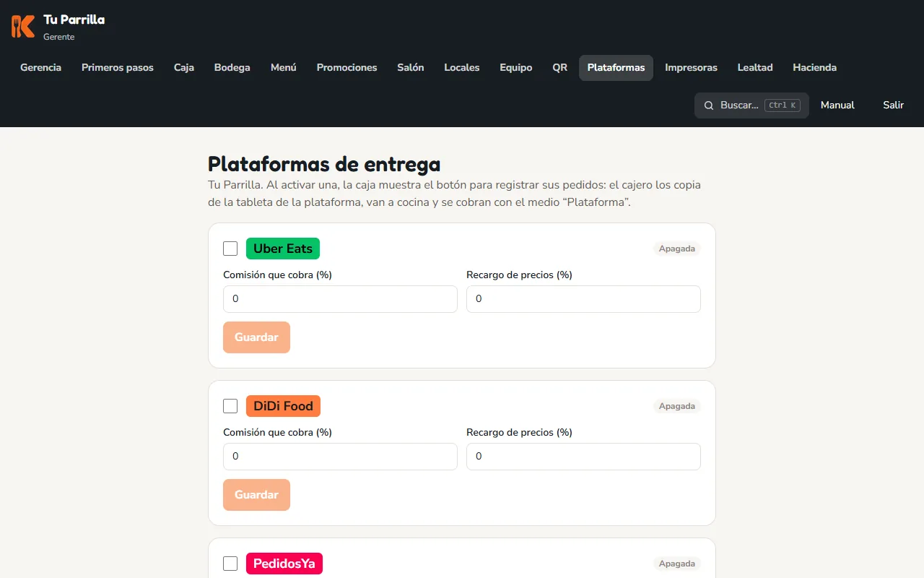This screenshot has height=578, width=924.
Task: Click the Plataformas de entrega heading
Action: point(324,164)
